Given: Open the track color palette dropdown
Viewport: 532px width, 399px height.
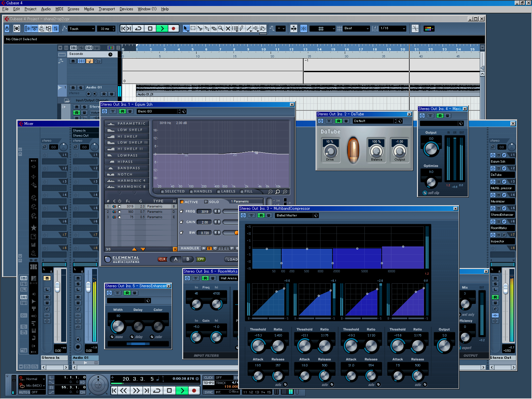Looking at the screenshot, I should (x=429, y=29).
